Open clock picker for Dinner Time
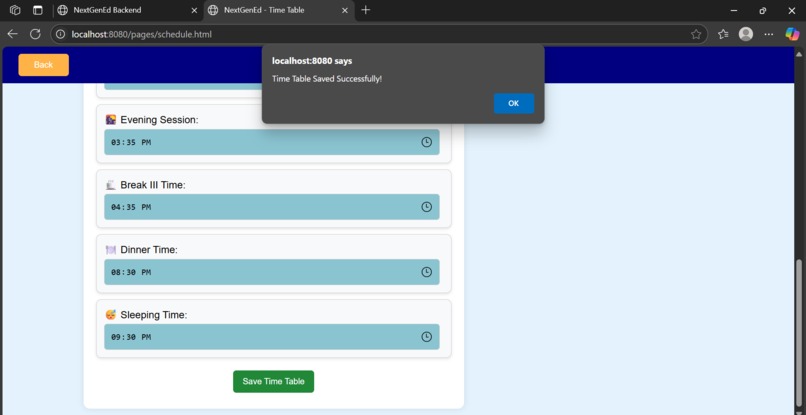The image size is (806, 415). (x=426, y=272)
